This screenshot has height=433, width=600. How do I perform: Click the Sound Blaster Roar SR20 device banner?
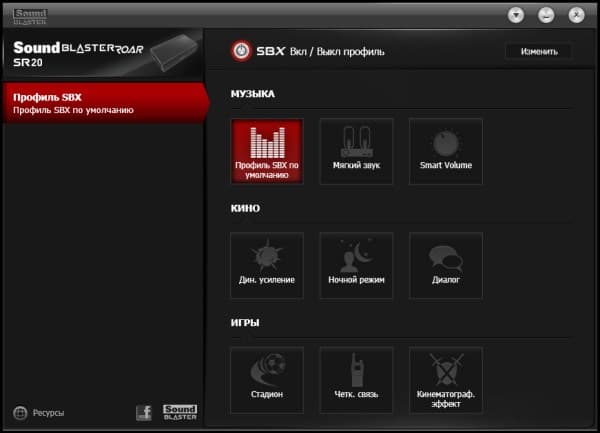(x=103, y=54)
